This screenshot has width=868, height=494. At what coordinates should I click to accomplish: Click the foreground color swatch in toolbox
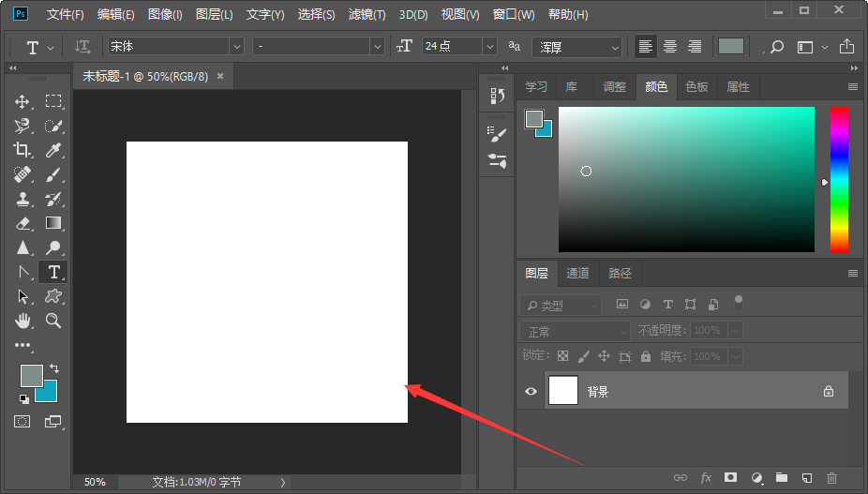point(31,376)
